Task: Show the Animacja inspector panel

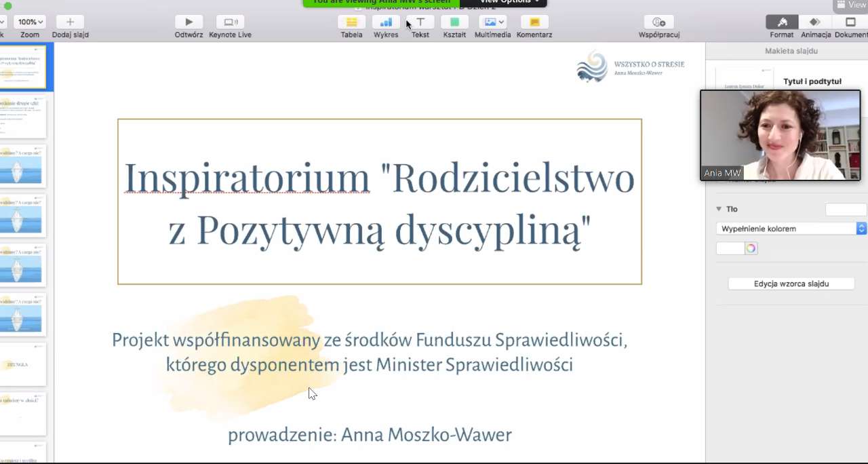Action: [815, 22]
